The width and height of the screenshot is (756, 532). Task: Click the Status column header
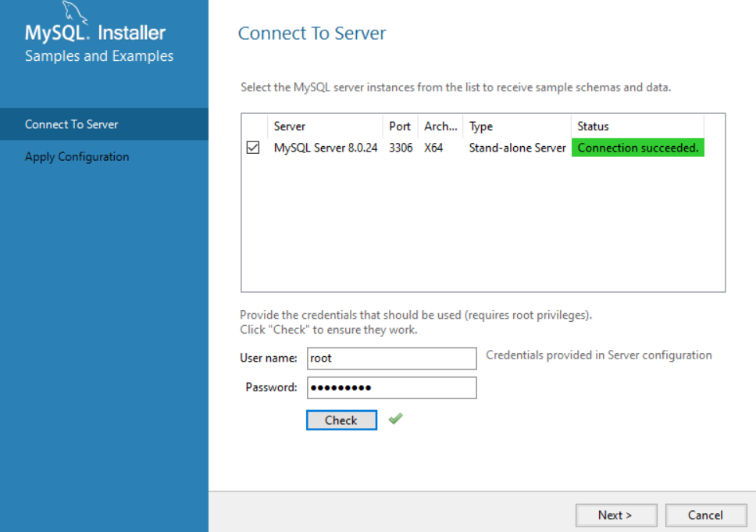click(x=637, y=127)
